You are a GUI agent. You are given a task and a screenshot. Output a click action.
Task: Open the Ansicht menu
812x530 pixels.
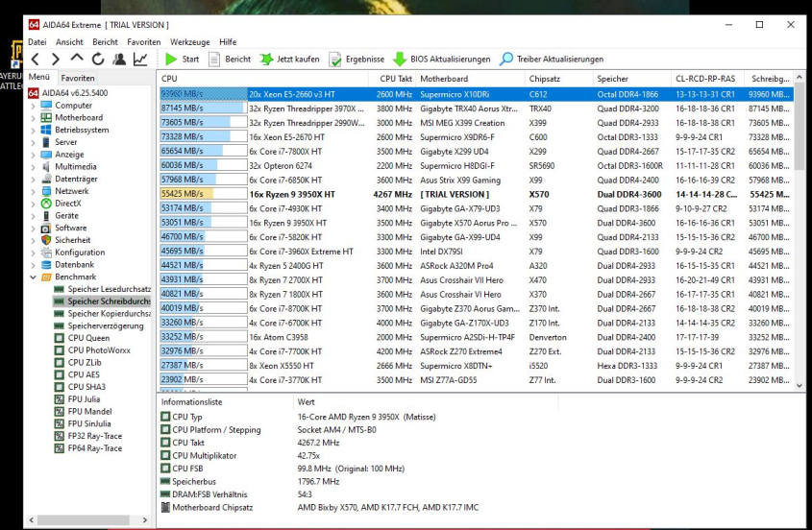(x=69, y=42)
